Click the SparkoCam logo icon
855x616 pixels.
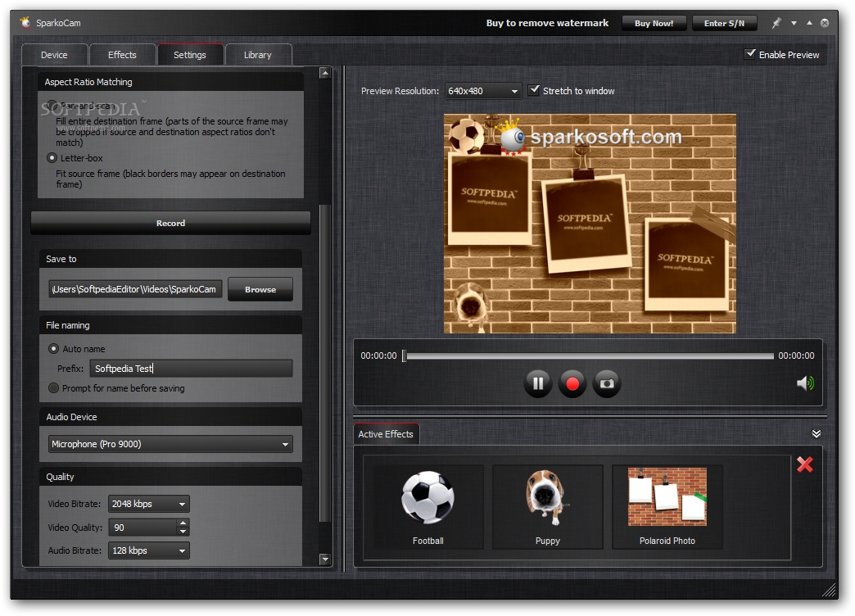click(25, 22)
